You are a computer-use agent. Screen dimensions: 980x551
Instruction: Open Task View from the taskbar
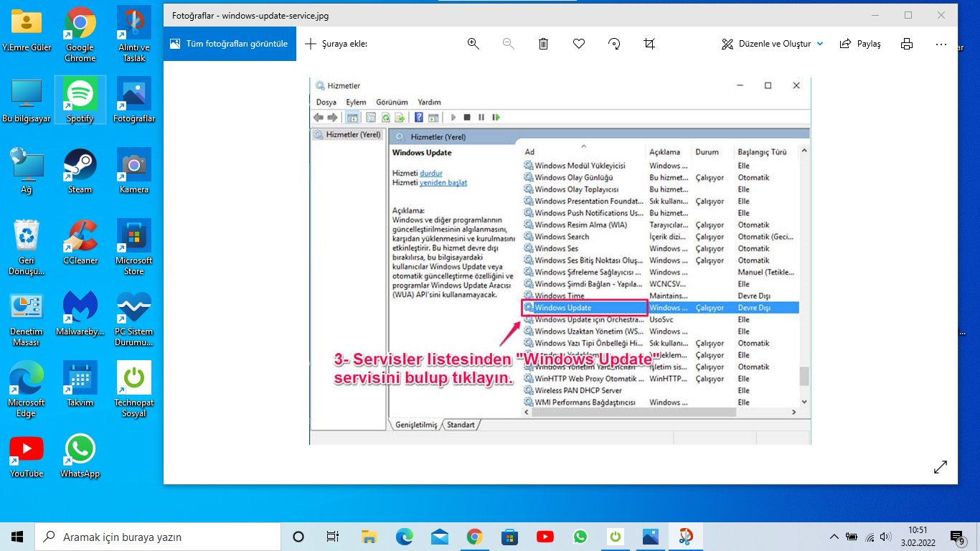pyautogui.click(x=333, y=537)
